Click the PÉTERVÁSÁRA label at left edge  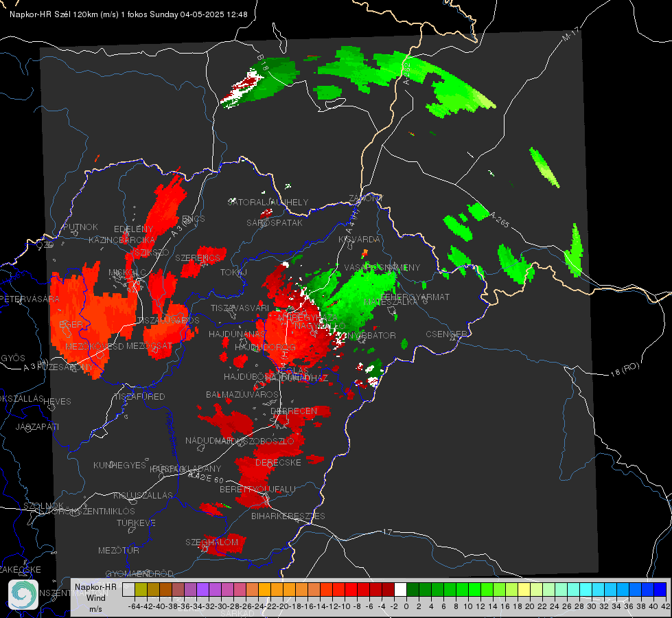pyautogui.click(x=30, y=299)
